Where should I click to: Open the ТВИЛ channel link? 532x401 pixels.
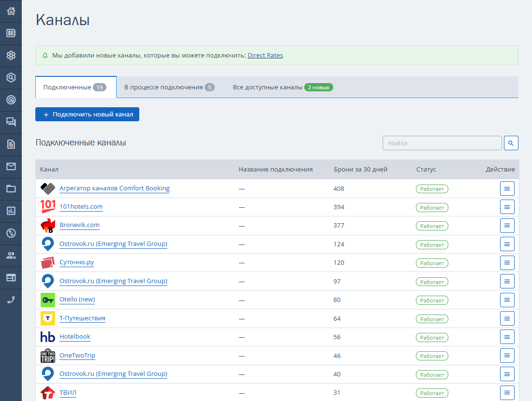[x=68, y=392]
